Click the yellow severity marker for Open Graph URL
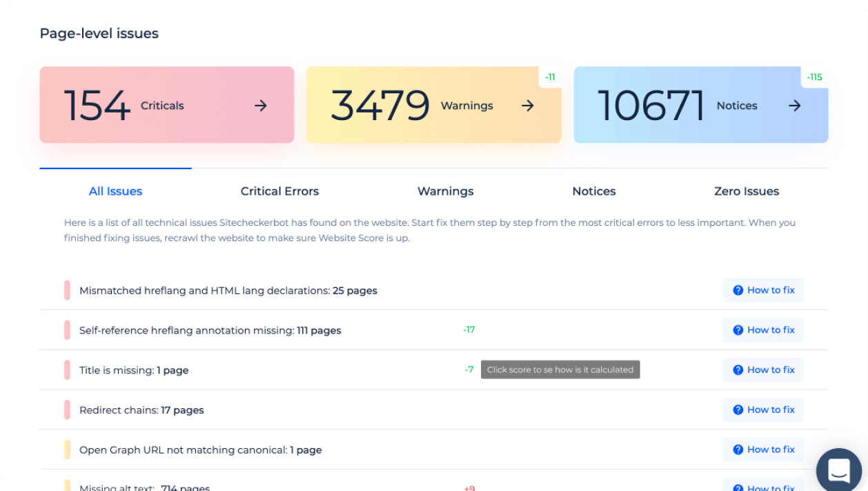The width and height of the screenshot is (868, 491). point(67,450)
